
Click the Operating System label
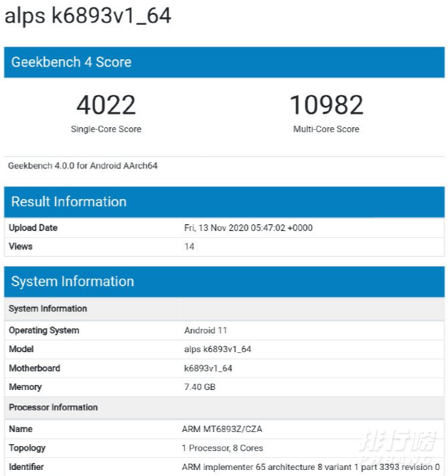pos(44,330)
